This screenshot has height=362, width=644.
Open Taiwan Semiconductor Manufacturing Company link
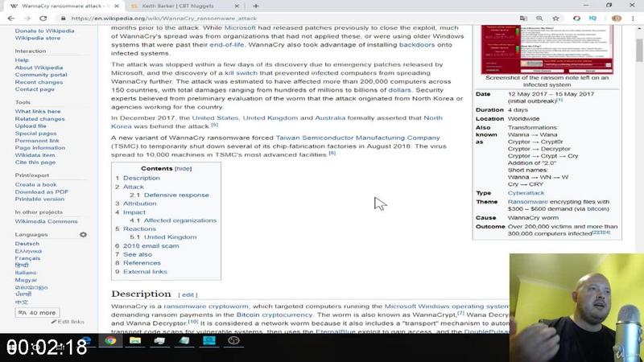click(357, 138)
